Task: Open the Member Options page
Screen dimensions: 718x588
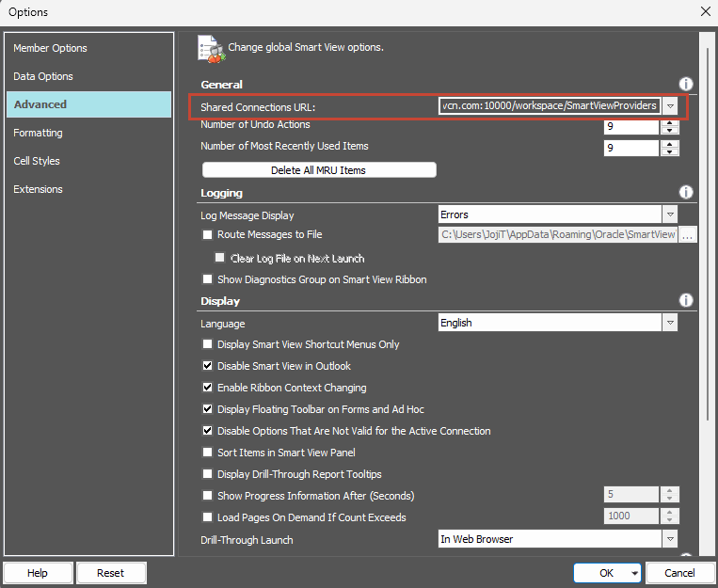Action: click(x=88, y=48)
